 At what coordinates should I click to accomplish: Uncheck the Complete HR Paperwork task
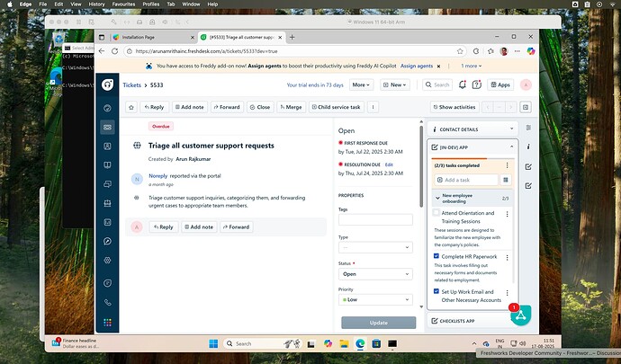(x=436, y=256)
